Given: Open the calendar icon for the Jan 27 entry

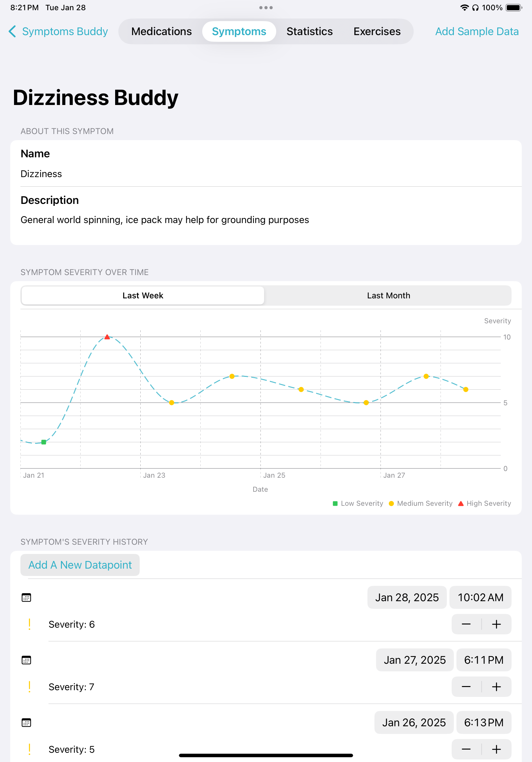Looking at the screenshot, I should click(26, 660).
